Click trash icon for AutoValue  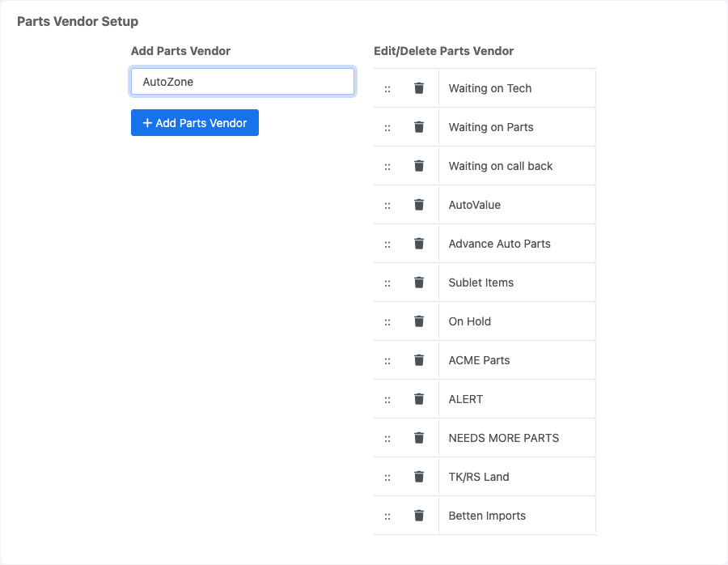(419, 205)
